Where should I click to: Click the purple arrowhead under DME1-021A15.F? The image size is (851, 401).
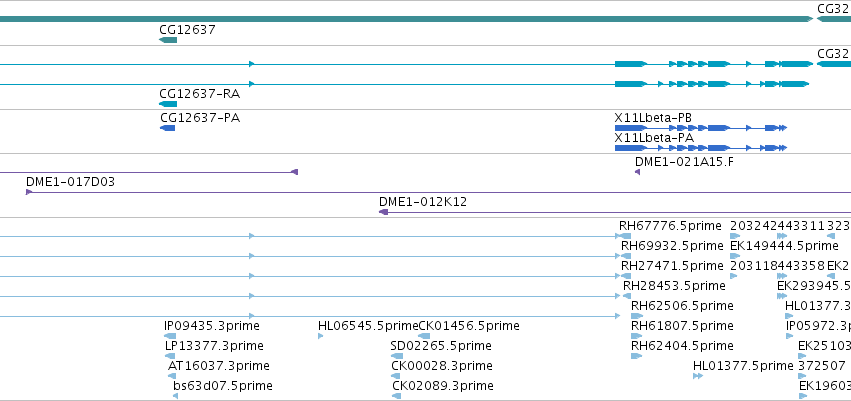point(637,172)
